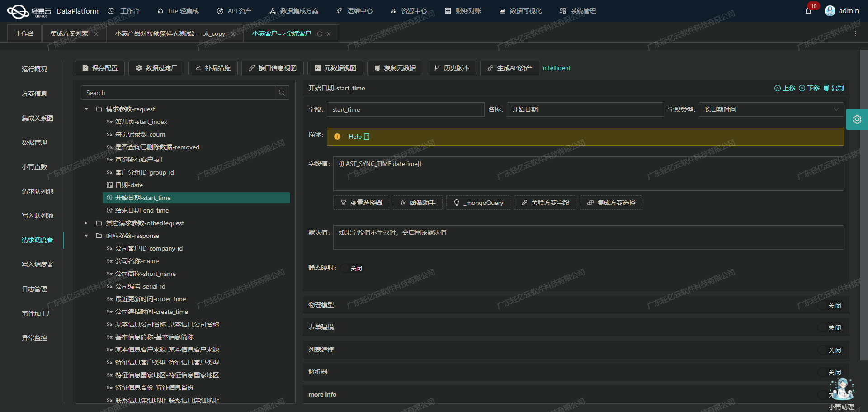Open 补漏措施
Image resolution: width=868 pixels, height=412 pixels.
[213, 68]
